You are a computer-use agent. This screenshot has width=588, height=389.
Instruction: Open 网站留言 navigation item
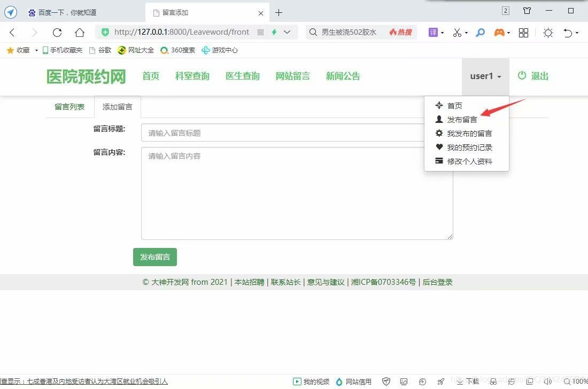(292, 76)
